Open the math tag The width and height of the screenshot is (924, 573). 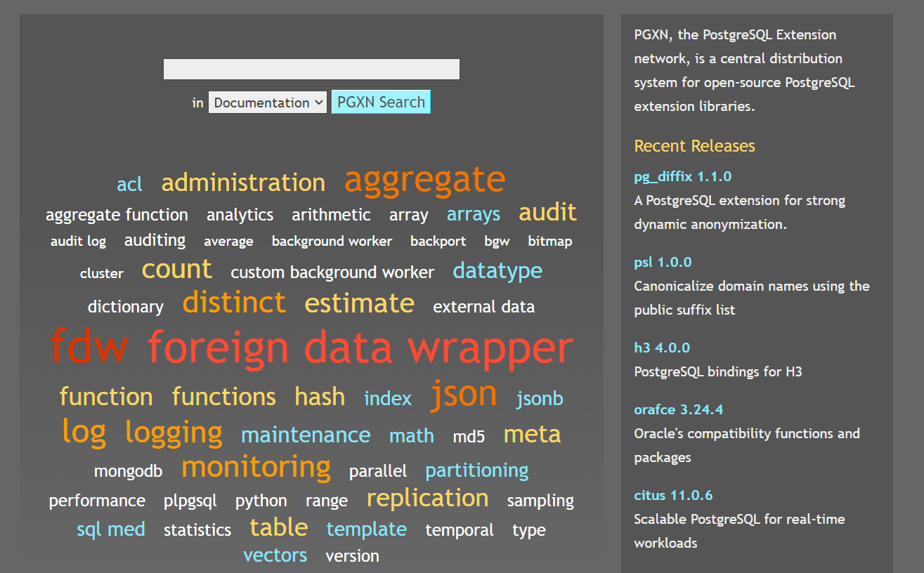tap(411, 435)
